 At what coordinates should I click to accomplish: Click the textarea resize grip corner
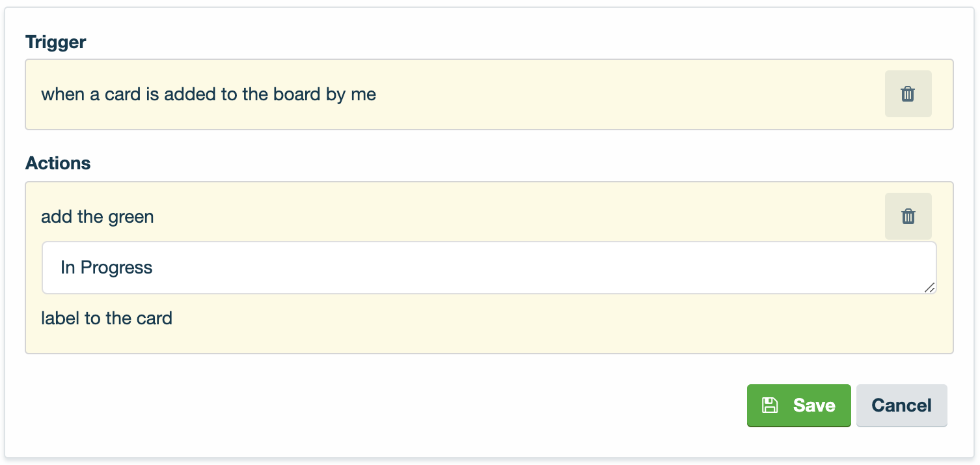point(930,287)
